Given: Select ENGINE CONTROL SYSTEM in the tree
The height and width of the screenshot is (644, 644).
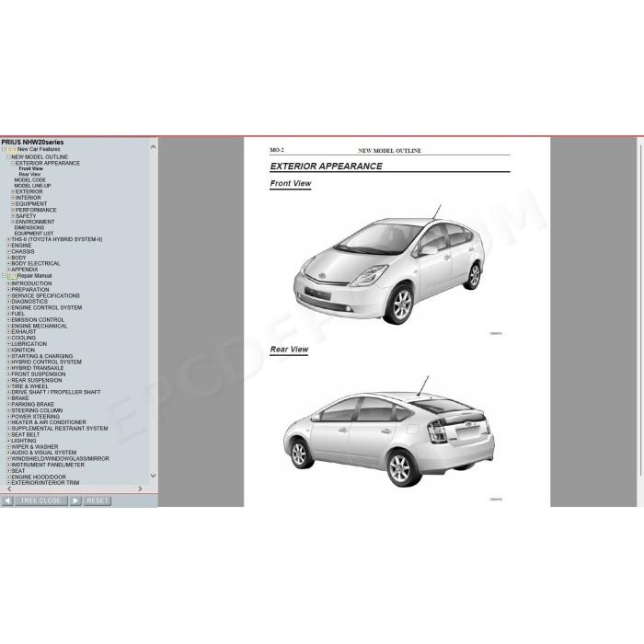Looking at the screenshot, I should (x=47, y=307).
